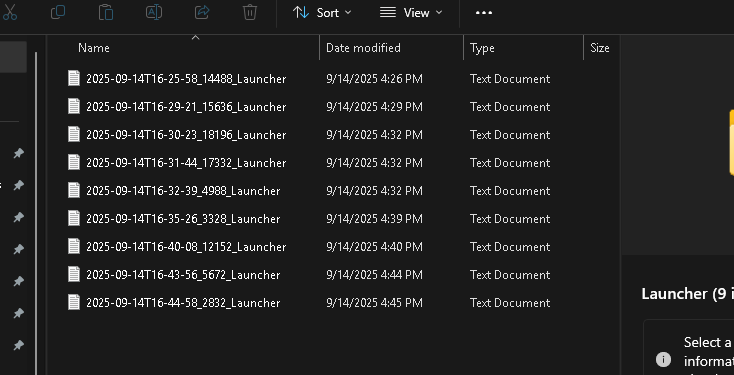The image size is (734, 375).
Task: Click the 9/14/2025 4:26 PM date cell
Action: click(374, 79)
